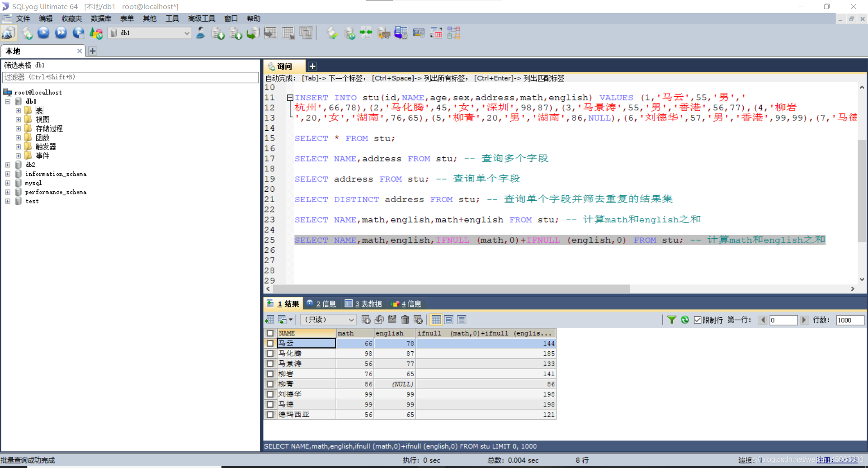Check the row checkbox for 柳青
The width and height of the screenshot is (868, 468).
[x=270, y=384]
